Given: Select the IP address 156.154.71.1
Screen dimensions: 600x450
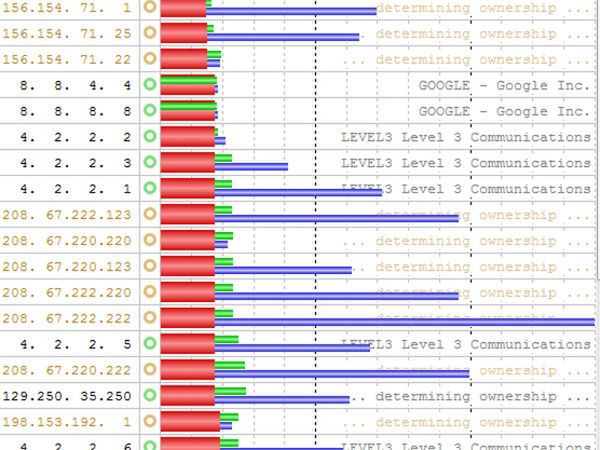Looking at the screenshot, I should tap(67, 8).
